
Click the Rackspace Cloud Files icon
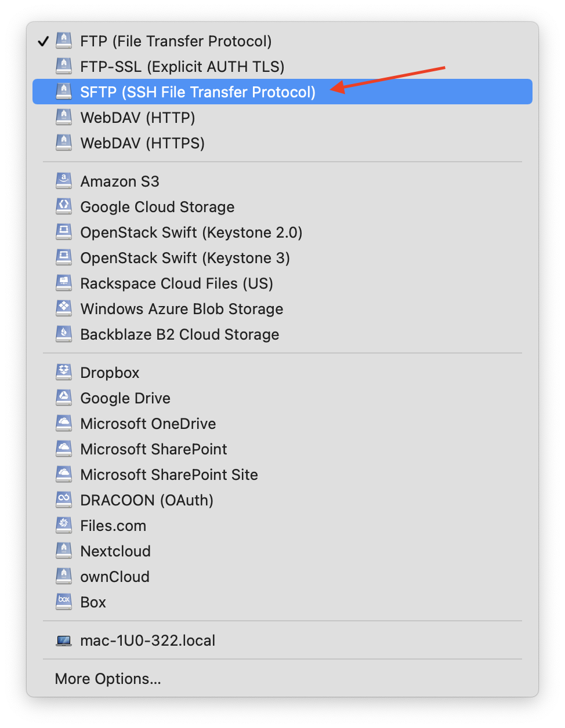click(x=64, y=283)
